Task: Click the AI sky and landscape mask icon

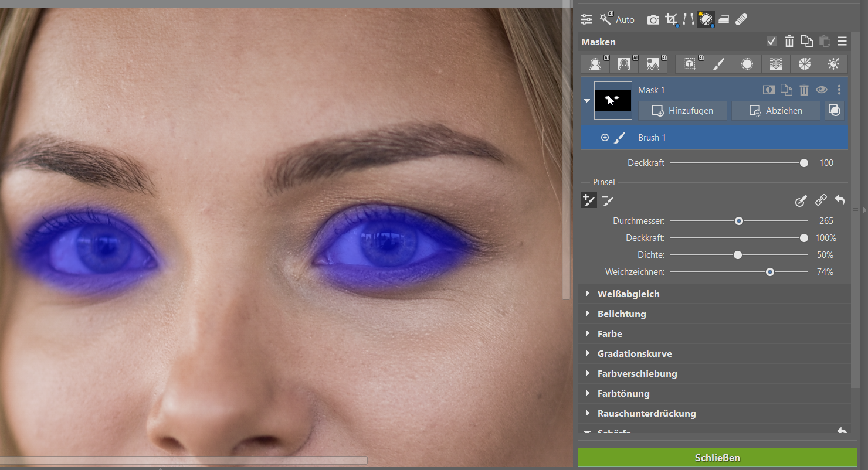Action: click(x=652, y=64)
